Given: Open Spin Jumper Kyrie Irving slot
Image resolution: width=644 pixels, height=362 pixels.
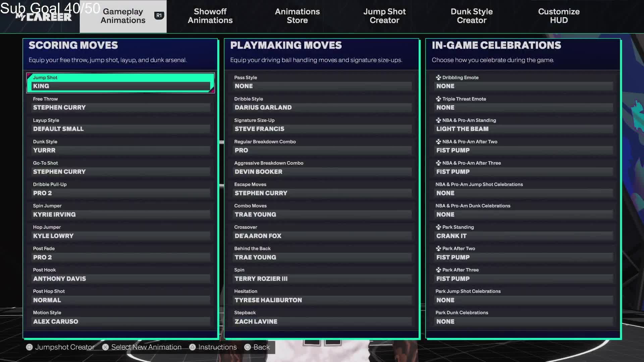Looking at the screenshot, I should [120, 211].
